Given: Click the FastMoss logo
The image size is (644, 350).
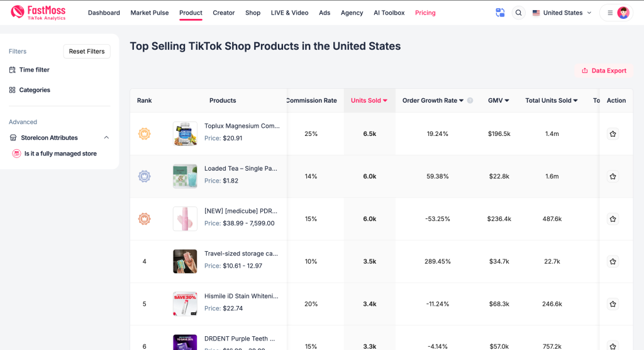Looking at the screenshot, I should (38, 13).
